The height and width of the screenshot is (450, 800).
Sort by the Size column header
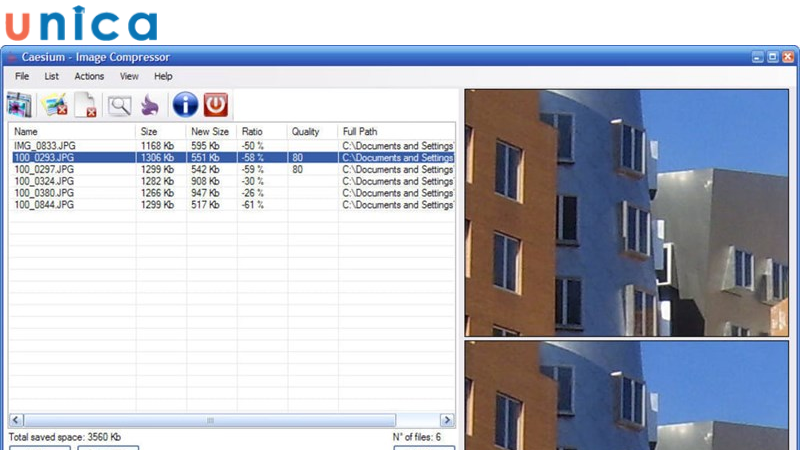pos(161,132)
